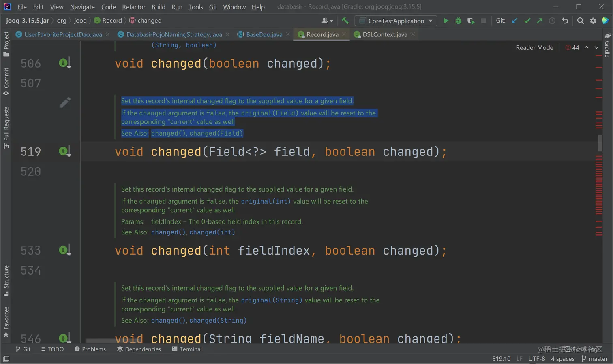Toggle the Favorites tool window

[6, 322]
